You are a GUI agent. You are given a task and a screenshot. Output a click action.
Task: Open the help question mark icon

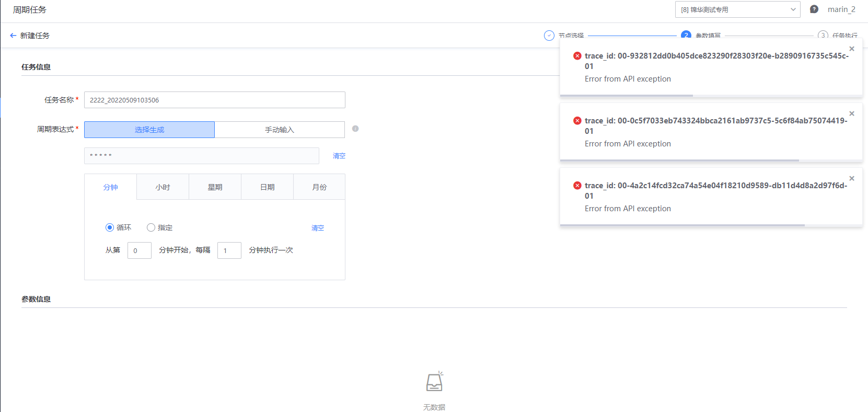point(814,9)
